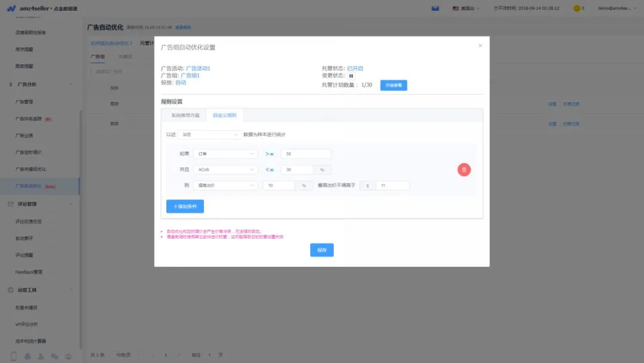644x363 pixels.
Task: Open 成本利润计算器 in sidebar
Action: 31,342
